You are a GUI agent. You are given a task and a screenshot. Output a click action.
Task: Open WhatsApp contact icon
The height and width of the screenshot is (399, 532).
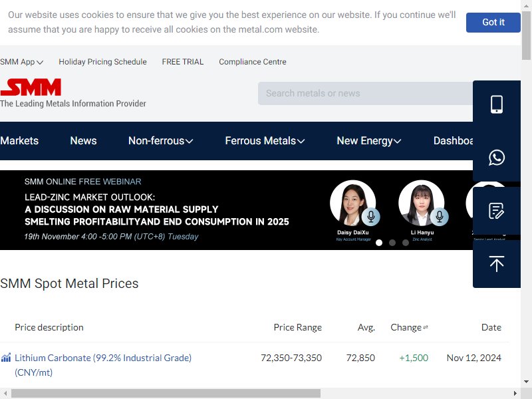(496, 158)
